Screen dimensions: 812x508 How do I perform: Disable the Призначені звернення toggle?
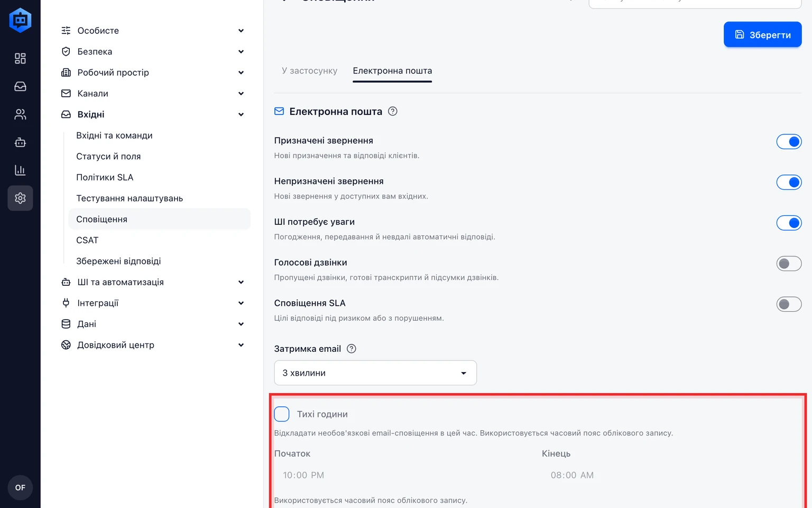click(x=789, y=142)
